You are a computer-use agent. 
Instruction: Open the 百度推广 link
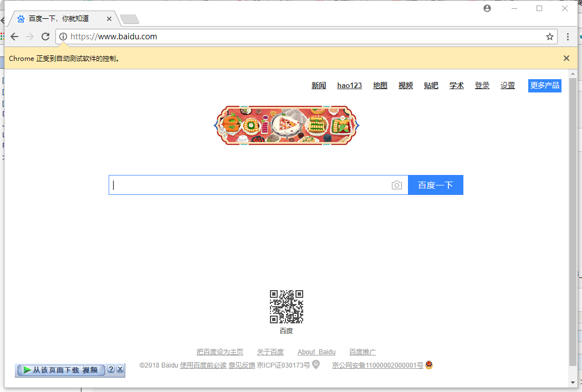click(x=363, y=352)
